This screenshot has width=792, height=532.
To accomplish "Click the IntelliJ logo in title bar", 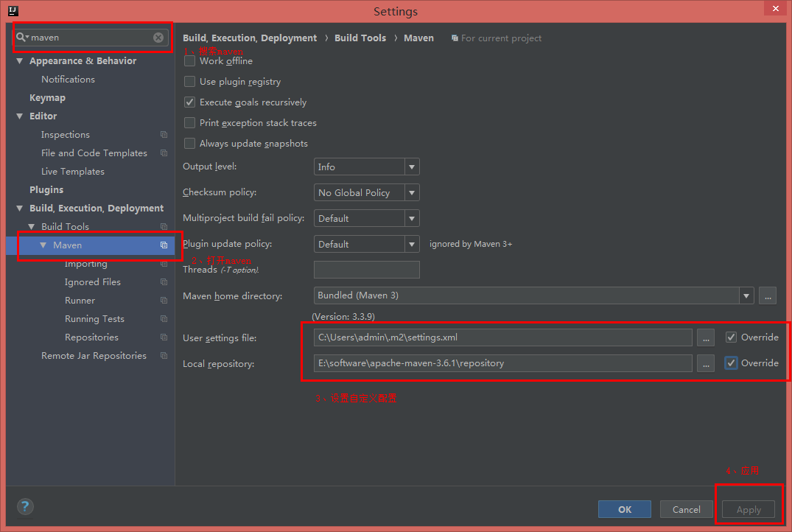I will pos(13,10).
